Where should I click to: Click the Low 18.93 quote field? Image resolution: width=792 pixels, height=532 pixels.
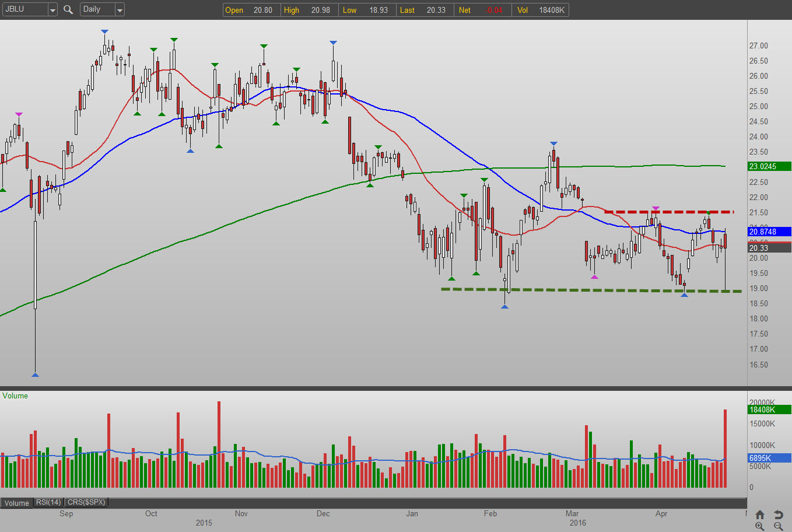click(x=366, y=10)
